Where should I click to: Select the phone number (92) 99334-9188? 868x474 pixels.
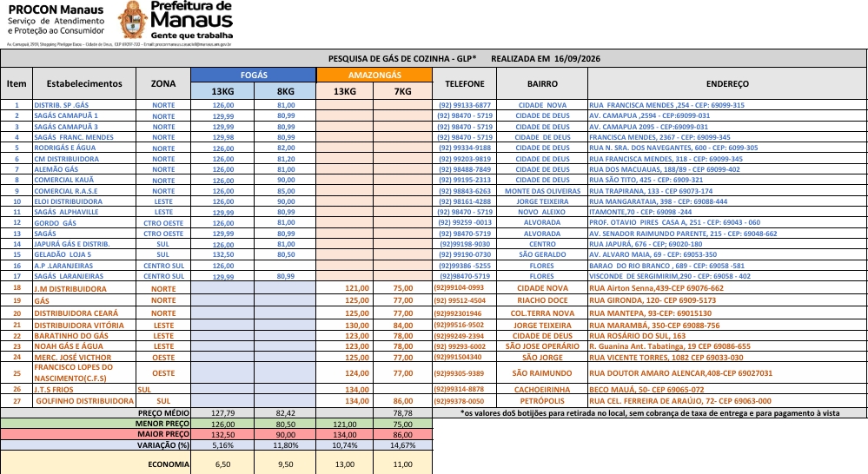(x=465, y=148)
